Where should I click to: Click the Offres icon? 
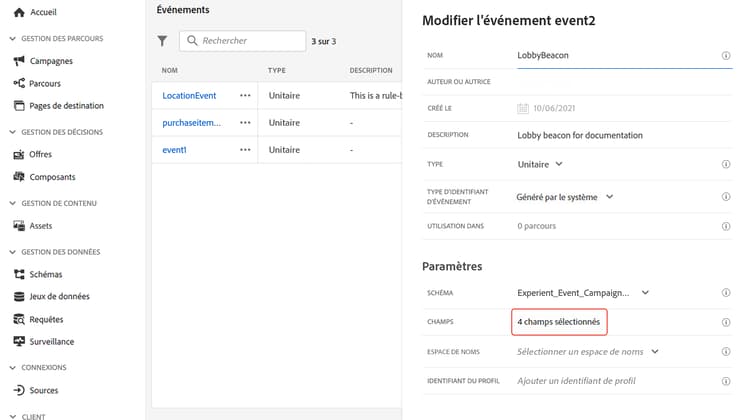tap(19, 155)
